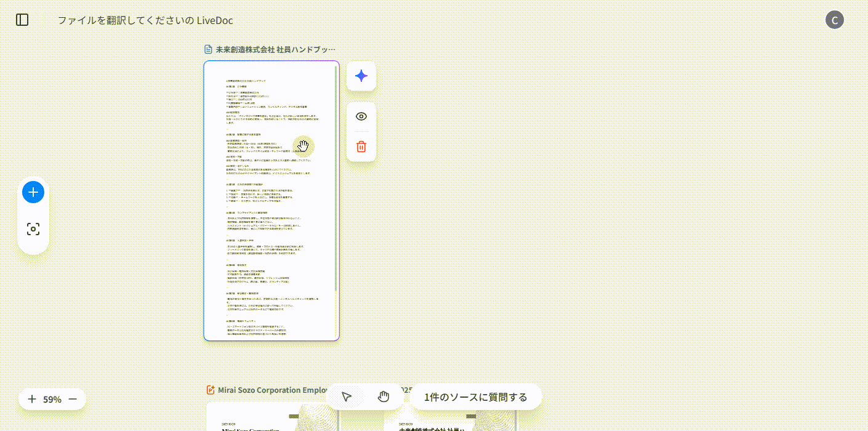This screenshot has width=868, height=431.
Task: Zoom out with the minus icon
Action: point(73,399)
